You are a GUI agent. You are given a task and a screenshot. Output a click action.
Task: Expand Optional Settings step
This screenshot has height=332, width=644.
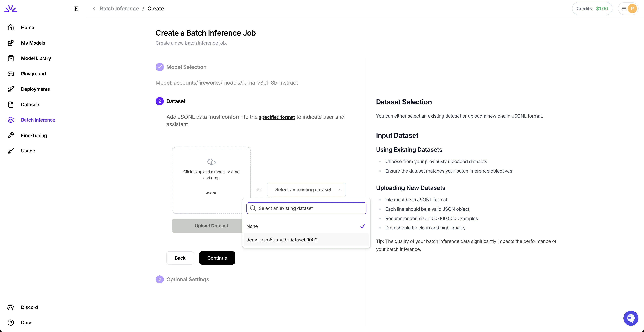point(187,279)
